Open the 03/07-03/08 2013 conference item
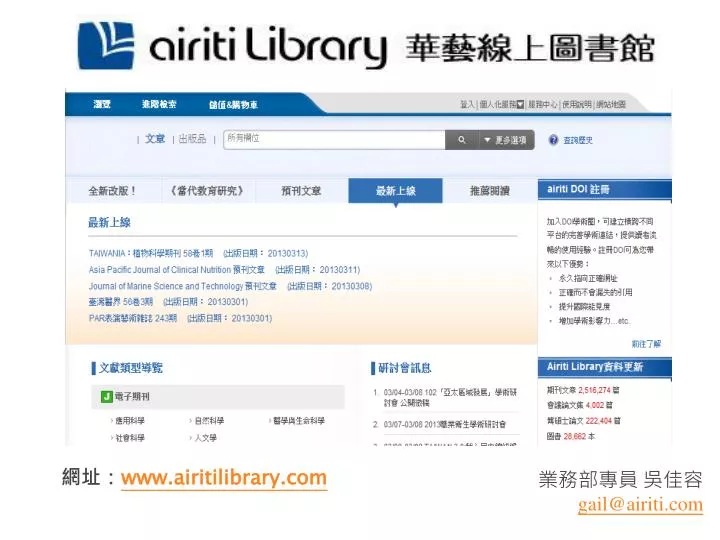 [444, 424]
